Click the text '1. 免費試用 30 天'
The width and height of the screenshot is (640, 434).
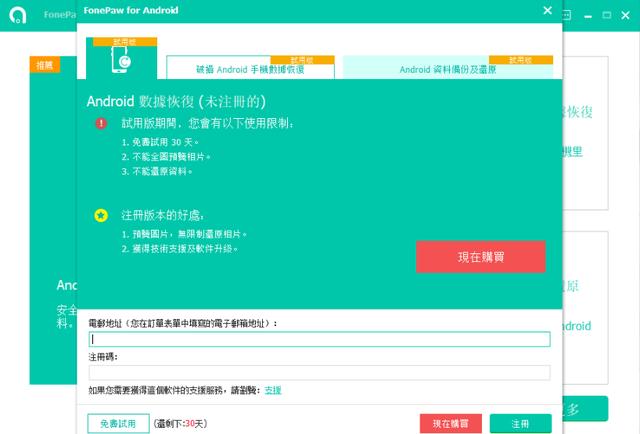coord(160,142)
